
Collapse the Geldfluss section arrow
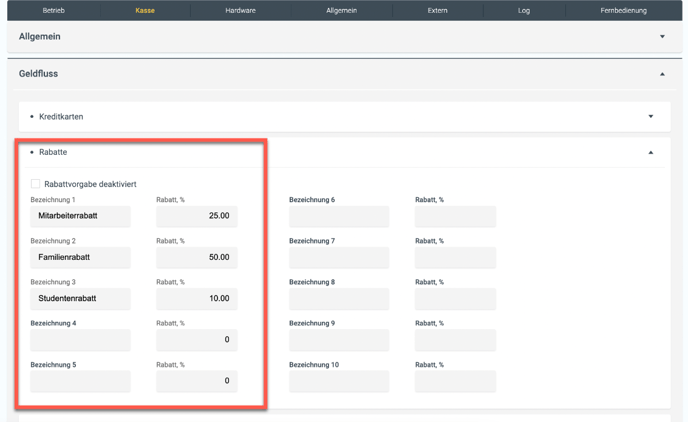click(662, 74)
